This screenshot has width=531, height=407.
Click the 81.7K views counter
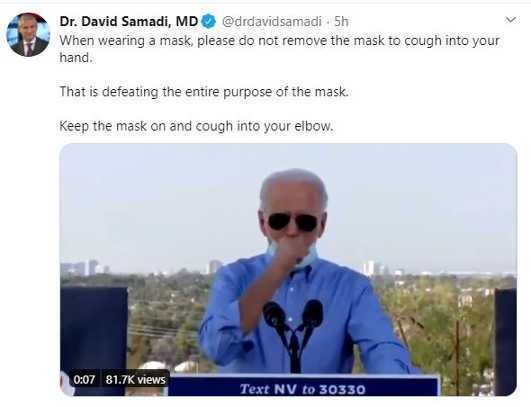[x=135, y=380]
